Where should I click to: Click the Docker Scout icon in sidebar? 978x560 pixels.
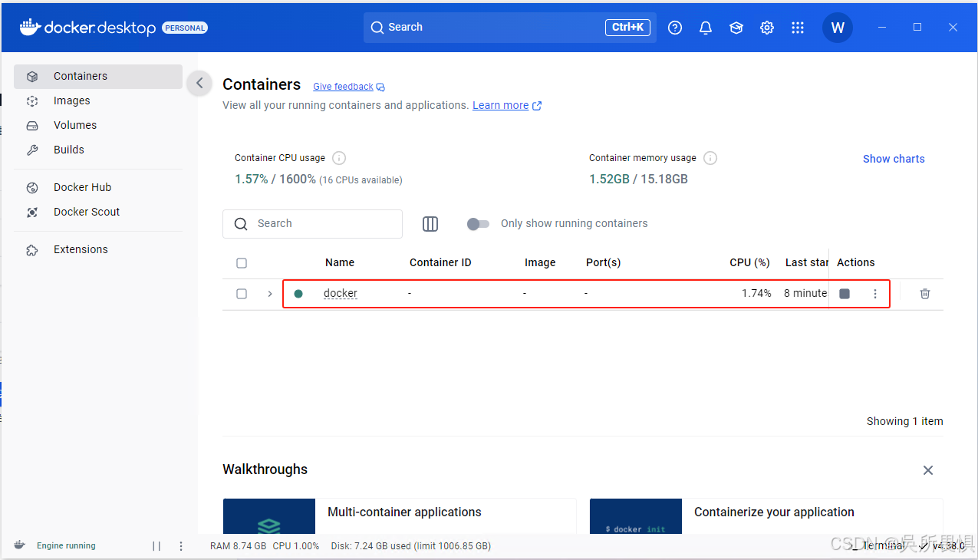[x=32, y=212]
